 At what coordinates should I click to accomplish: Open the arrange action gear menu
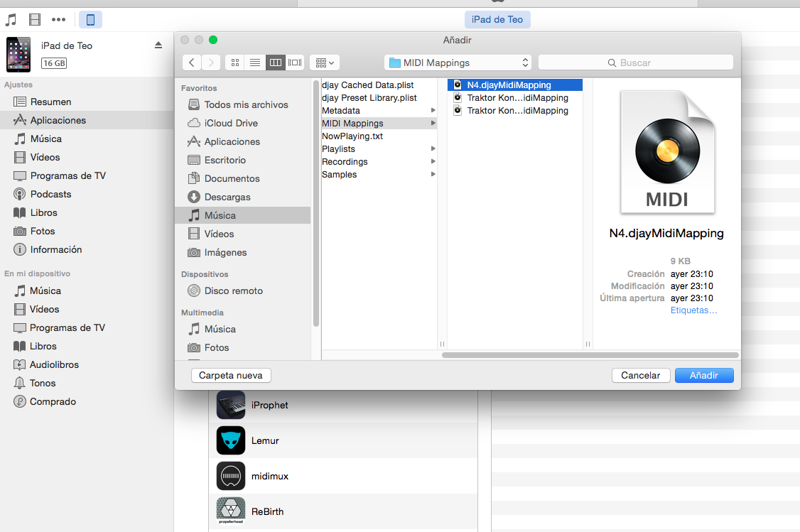324,62
